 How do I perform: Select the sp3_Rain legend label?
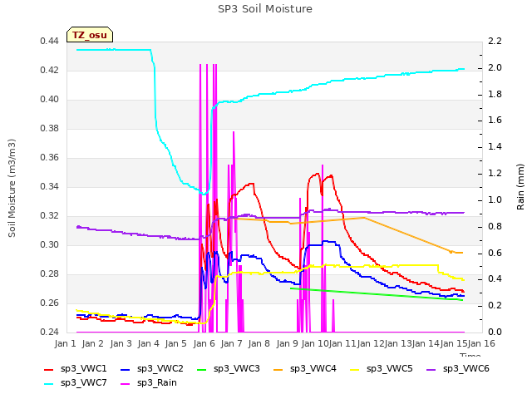point(157,383)
